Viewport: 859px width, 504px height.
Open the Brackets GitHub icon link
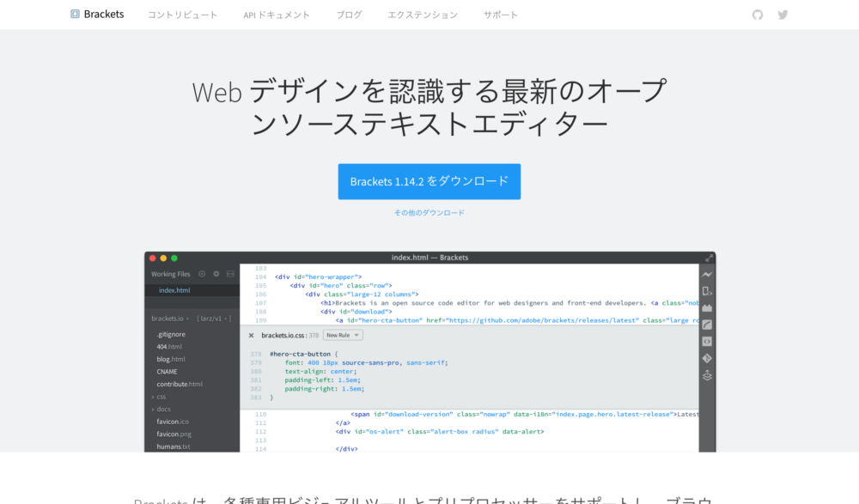757,15
